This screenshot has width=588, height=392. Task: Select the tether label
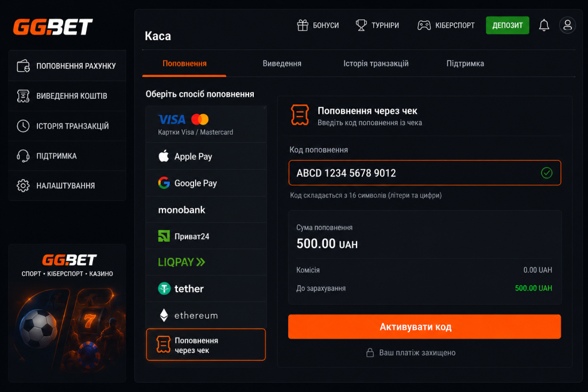(x=189, y=289)
